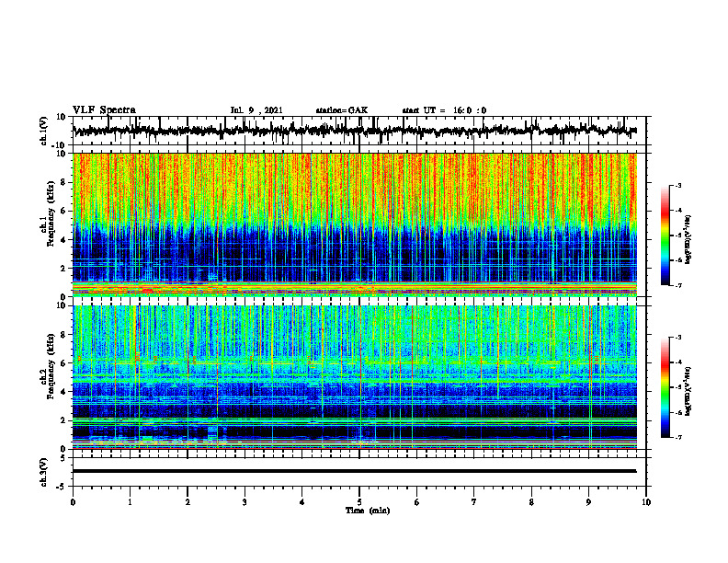Click the ch.1 "Frequency (kHz)" axis label
This screenshot has width=728, height=563.
tap(51, 214)
